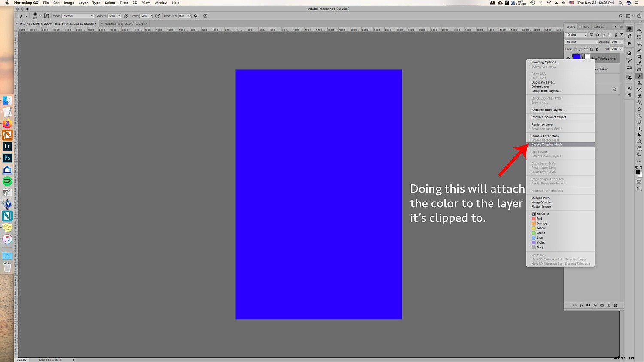The width and height of the screenshot is (644, 362).
Task: Toggle lock transparent pixels option
Action: [x=575, y=49]
